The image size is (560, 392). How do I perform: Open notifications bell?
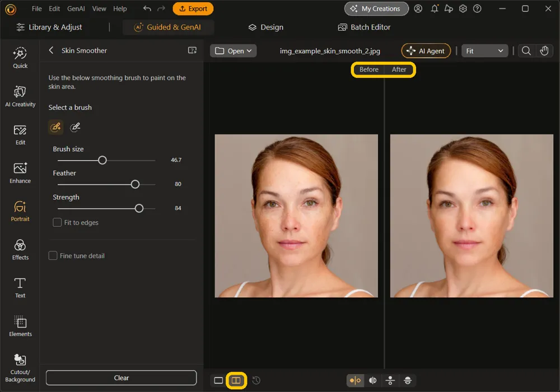coord(435,8)
